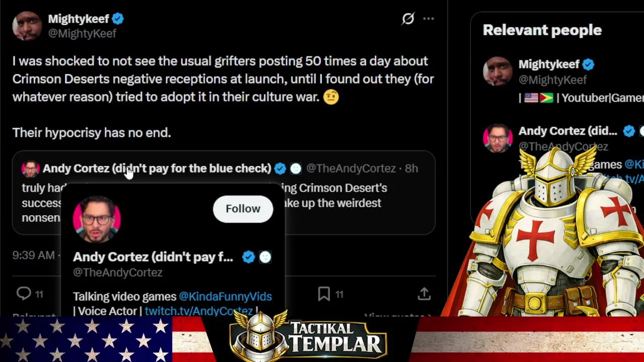Click Andy Cortez's avatar in hover card

coord(97,220)
